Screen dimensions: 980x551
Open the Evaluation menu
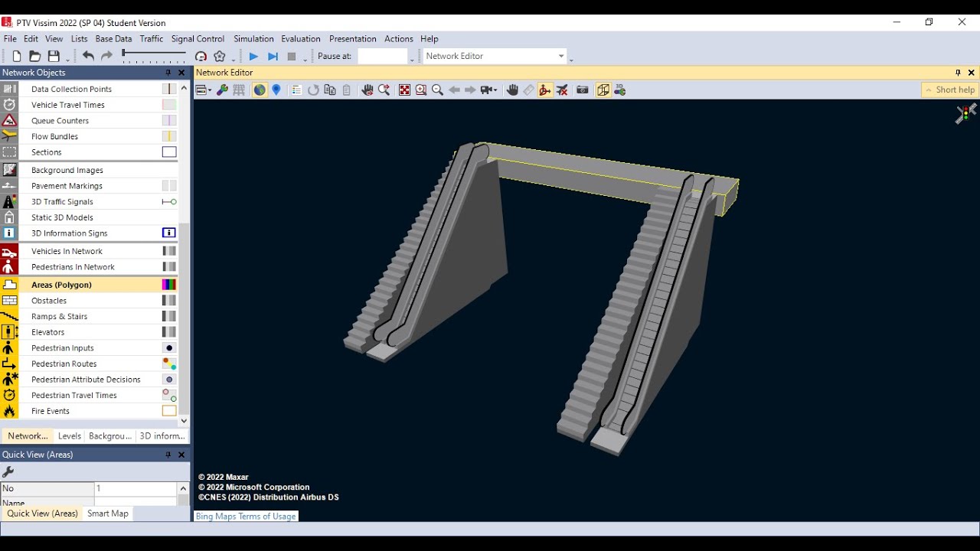pyautogui.click(x=301, y=38)
